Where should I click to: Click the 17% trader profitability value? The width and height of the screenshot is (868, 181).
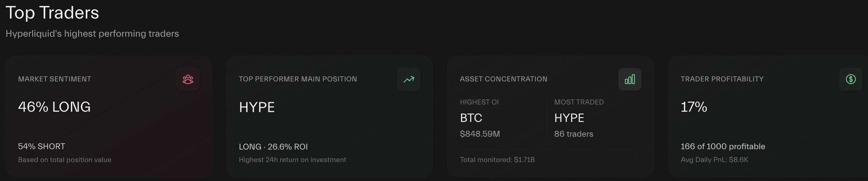[694, 107]
